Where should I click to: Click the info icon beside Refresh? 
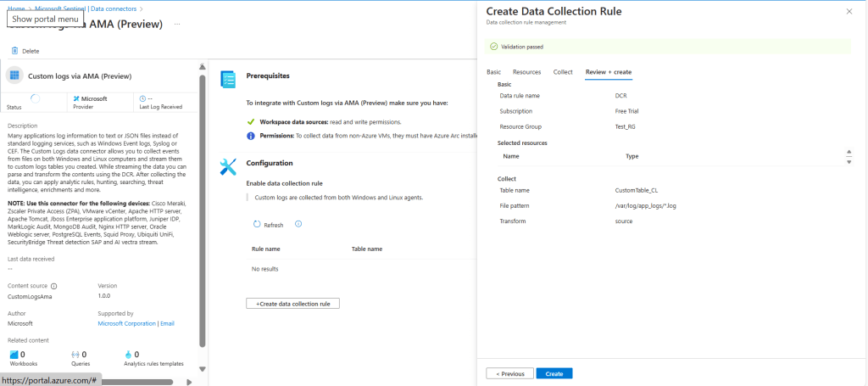pos(298,224)
